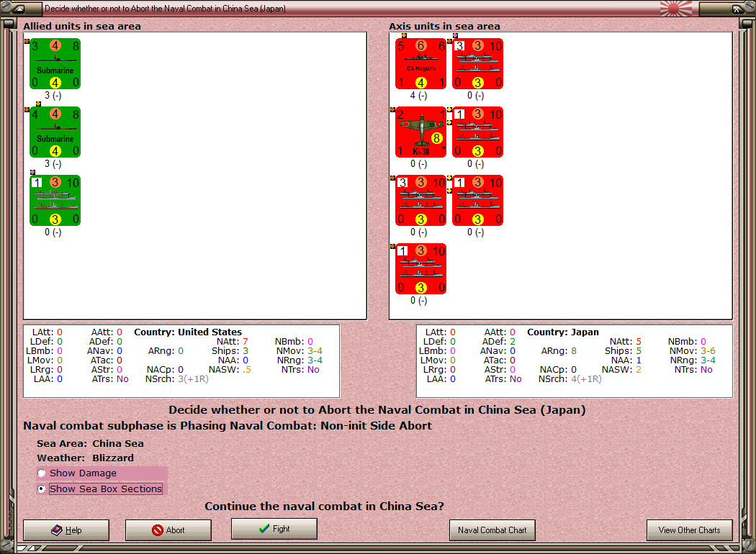The image size is (756, 554).
Task: Click the "Weather: Blizzard" line
Action: [86, 458]
